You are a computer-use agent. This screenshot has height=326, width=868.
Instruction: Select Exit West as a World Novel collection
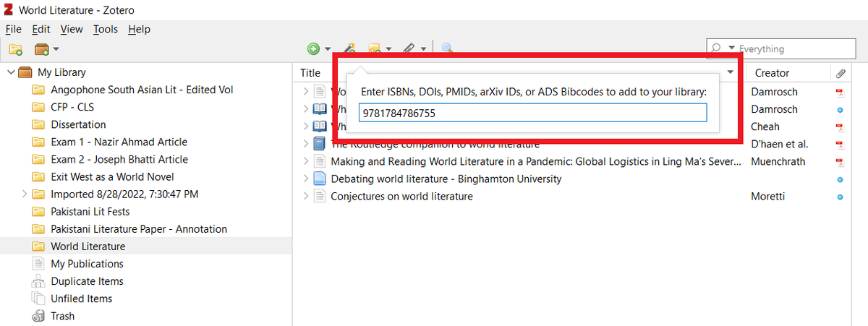click(x=112, y=176)
